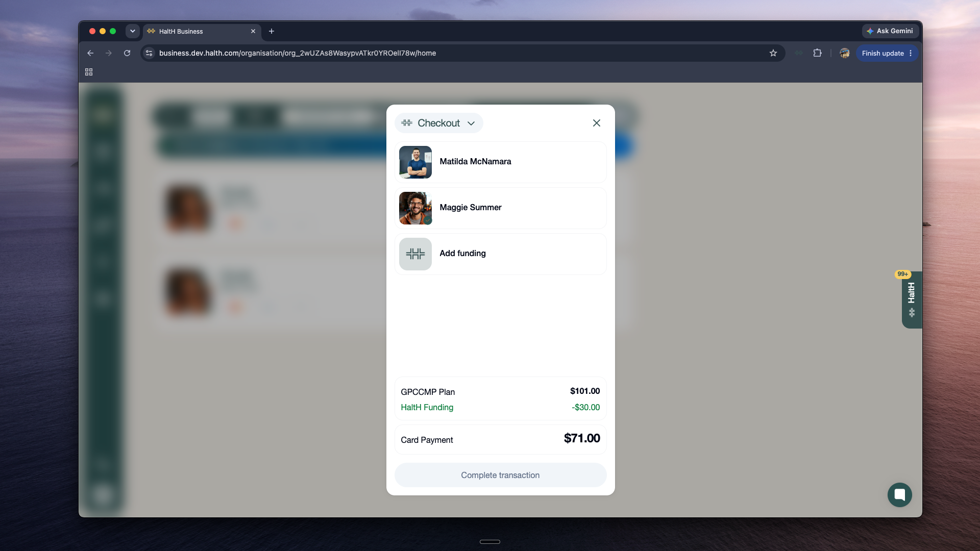Open the Checkout dropdown chevron
The image size is (980, 551).
click(x=471, y=123)
